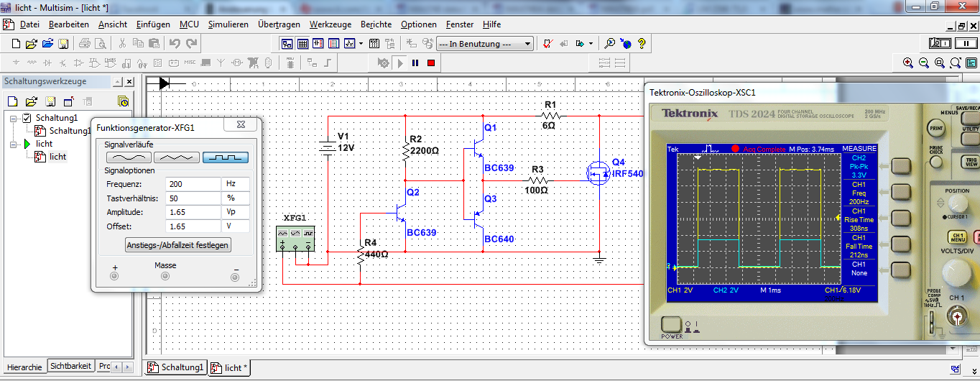Screen dimensions: 980x381
Task: Click 'Anstiegs-/Abfallzeit festlegen' button
Action: coord(177,245)
